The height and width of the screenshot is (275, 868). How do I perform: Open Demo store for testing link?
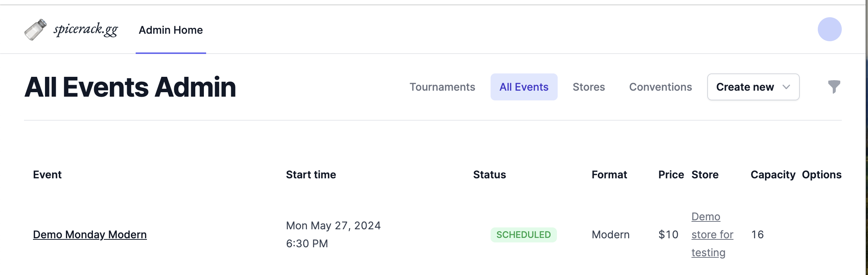[x=712, y=235]
